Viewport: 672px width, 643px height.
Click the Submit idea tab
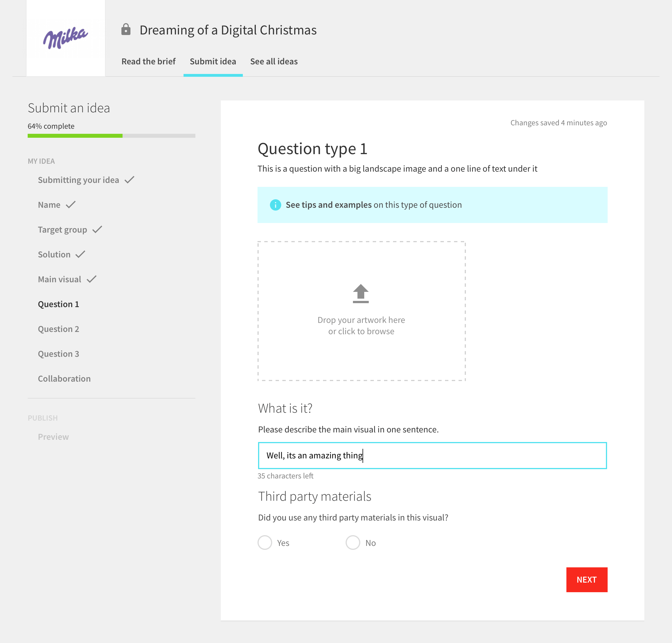(213, 62)
